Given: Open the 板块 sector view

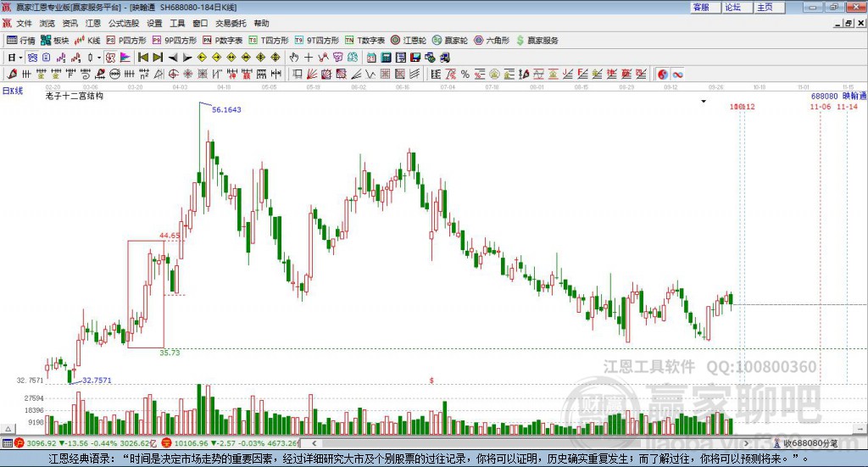Looking at the screenshot, I should pyautogui.click(x=55, y=41).
